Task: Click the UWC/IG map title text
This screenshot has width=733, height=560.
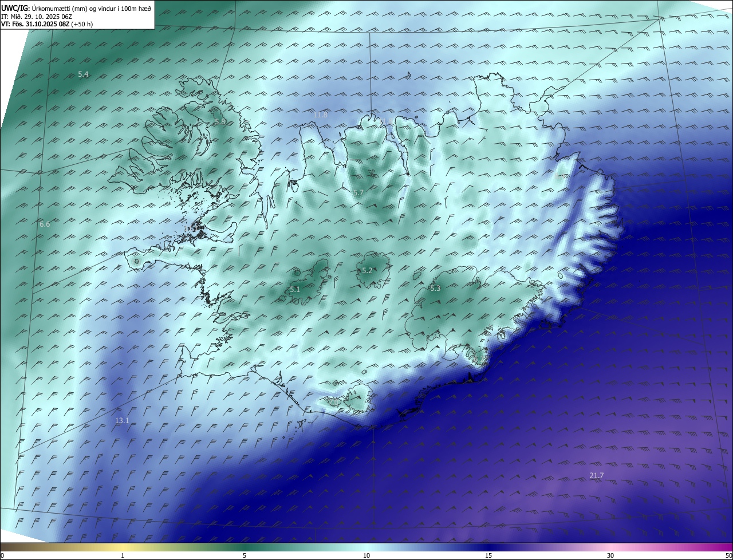Action: (x=76, y=8)
